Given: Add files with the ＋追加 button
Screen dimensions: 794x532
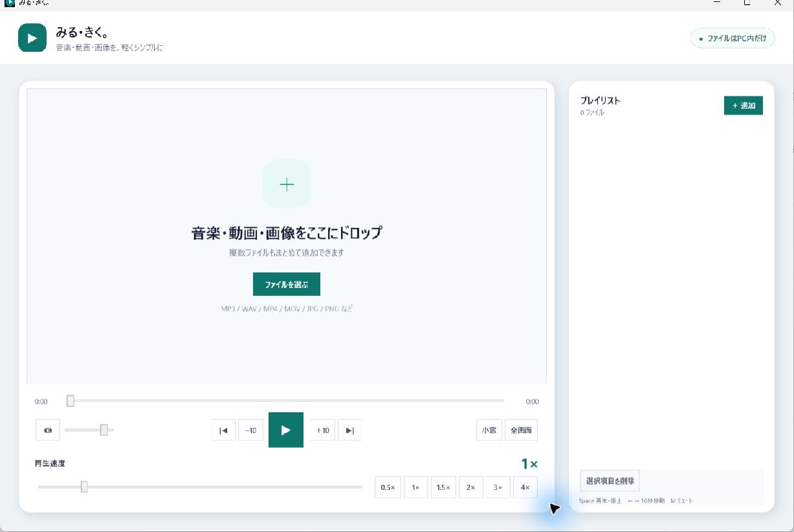Looking at the screenshot, I should tap(744, 105).
